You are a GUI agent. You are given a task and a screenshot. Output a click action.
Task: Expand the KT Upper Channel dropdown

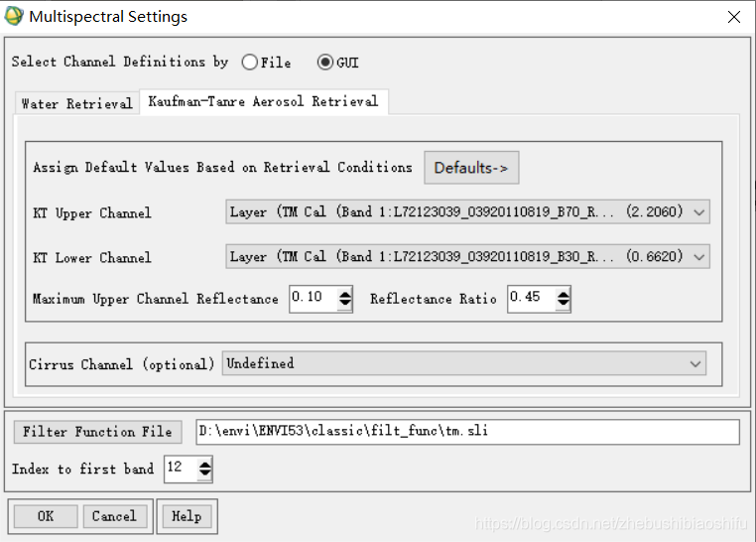pyautogui.click(x=467, y=211)
